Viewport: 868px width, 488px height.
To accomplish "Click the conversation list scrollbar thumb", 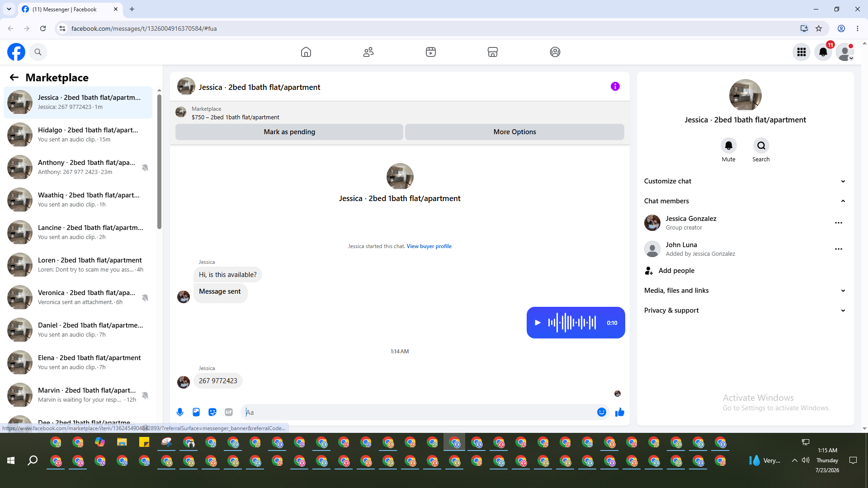I will click(159, 161).
